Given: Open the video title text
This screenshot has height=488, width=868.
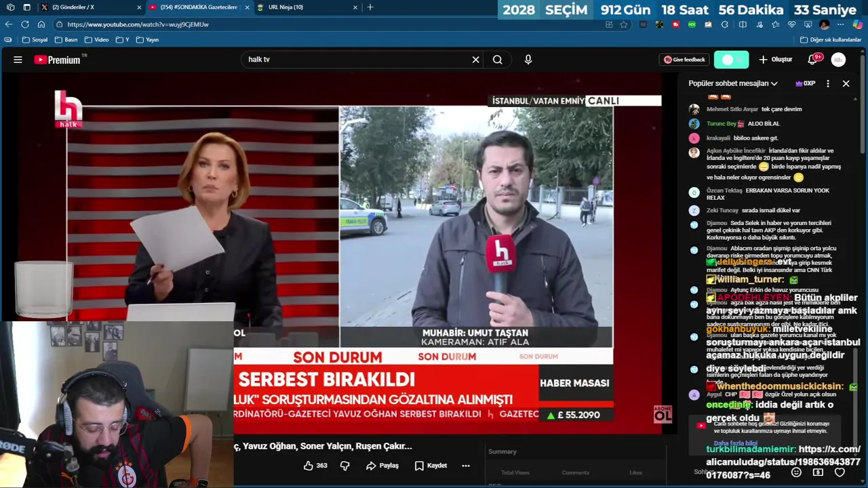Looking at the screenshot, I should [x=323, y=446].
